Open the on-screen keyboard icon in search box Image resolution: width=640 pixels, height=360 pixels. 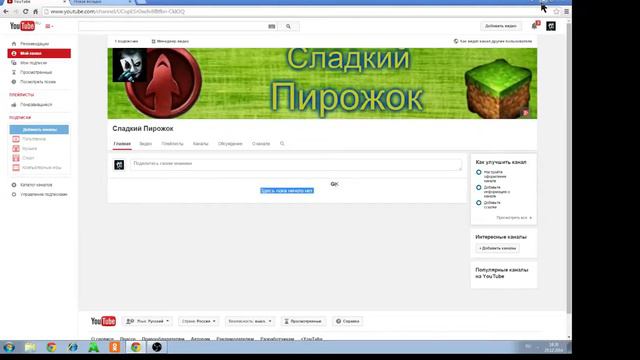(x=271, y=27)
